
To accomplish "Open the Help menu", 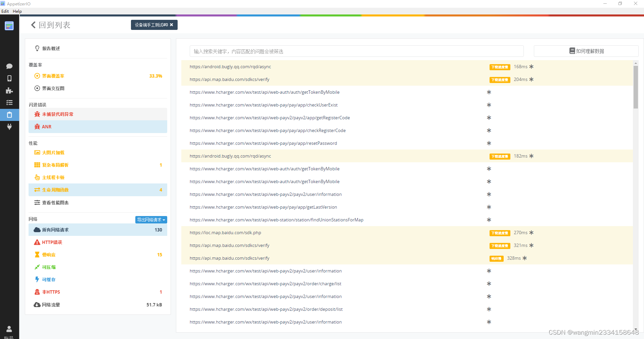I will coord(17,11).
